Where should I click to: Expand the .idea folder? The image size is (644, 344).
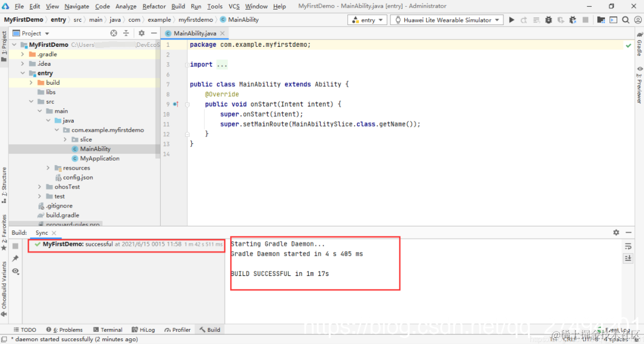(x=23, y=64)
